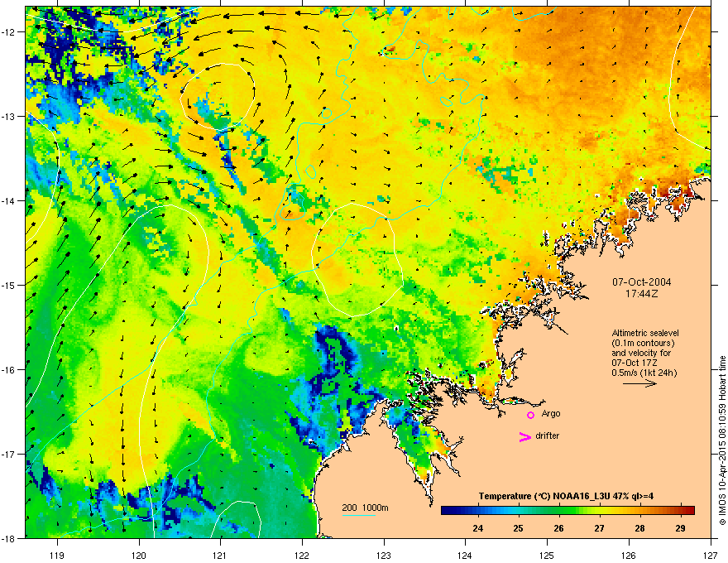Click the latitude axis label -18
Screen dimensions: 728x563
[x=8, y=538]
